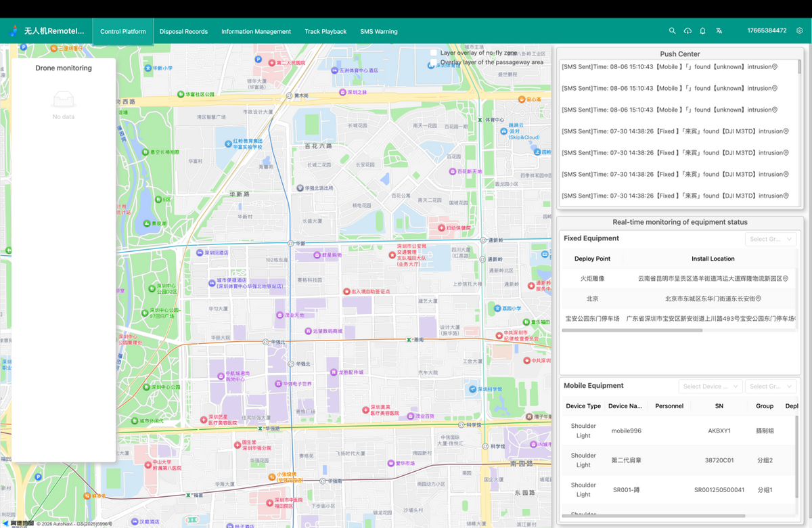
Task: Click the 宝安公园东门停车场 deploy point cell
Action: pyautogui.click(x=592, y=318)
